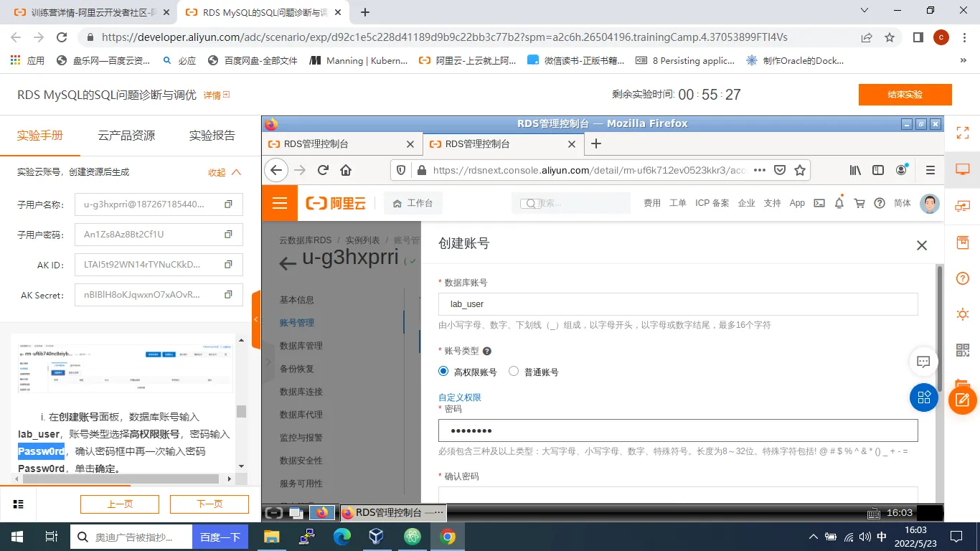Click the 结束实验 button
Screen dimensions: 980x551
905,95
